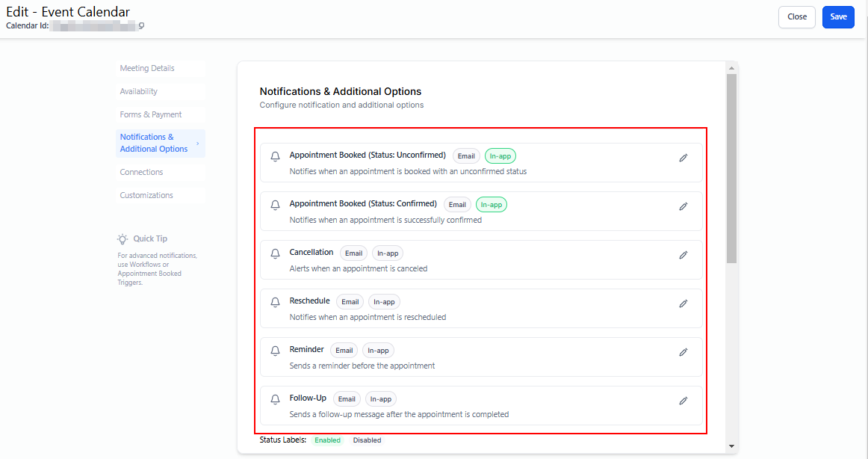Click pencil icon for Appointment Booked Confirmed
Screen dimensions: 868x459
pyautogui.click(x=683, y=206)
